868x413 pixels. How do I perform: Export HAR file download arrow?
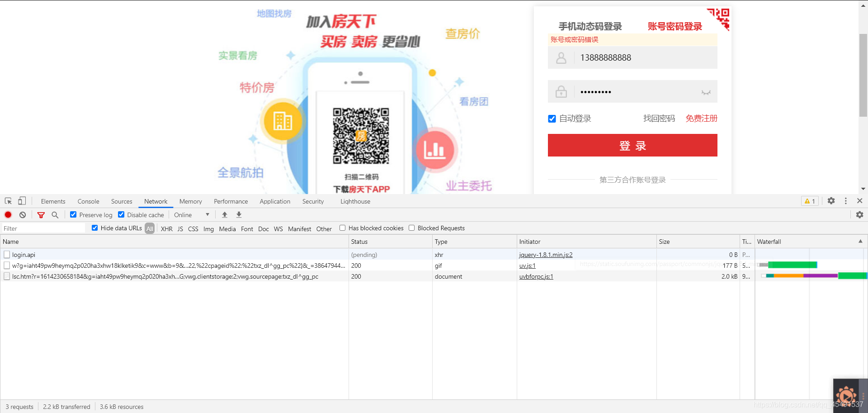coord(239,215)
